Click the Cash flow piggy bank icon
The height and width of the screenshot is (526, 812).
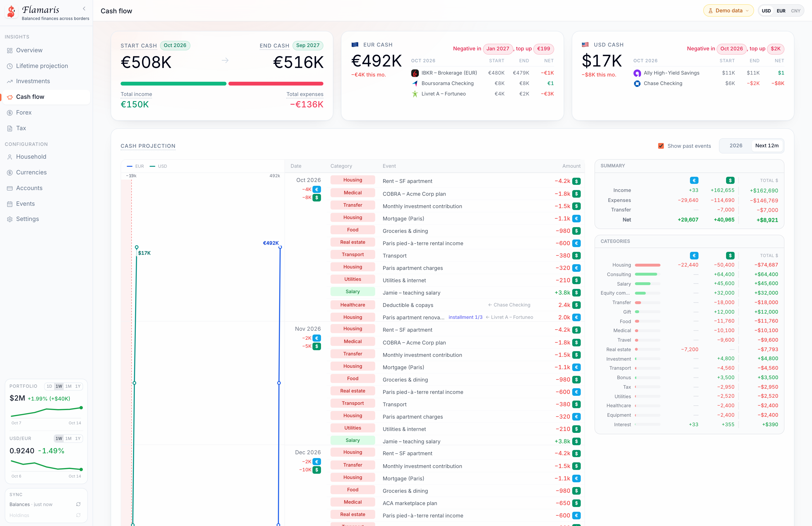(9, 97)
